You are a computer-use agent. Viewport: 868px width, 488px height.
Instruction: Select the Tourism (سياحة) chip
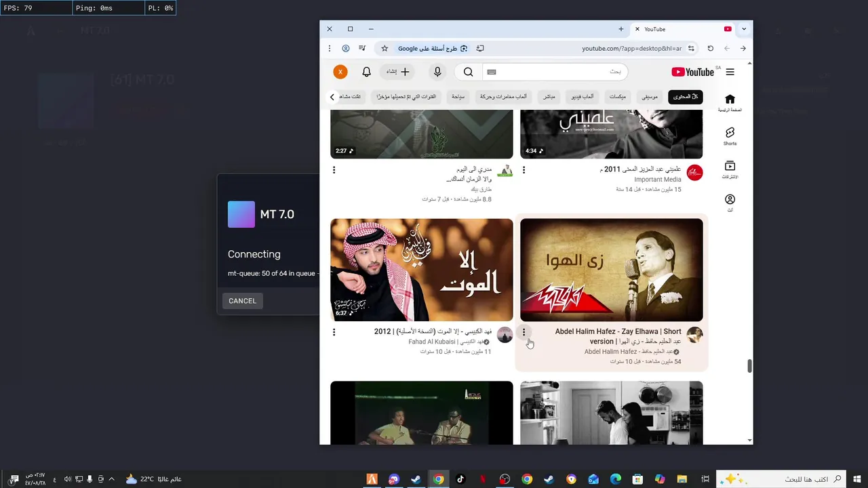458,97
